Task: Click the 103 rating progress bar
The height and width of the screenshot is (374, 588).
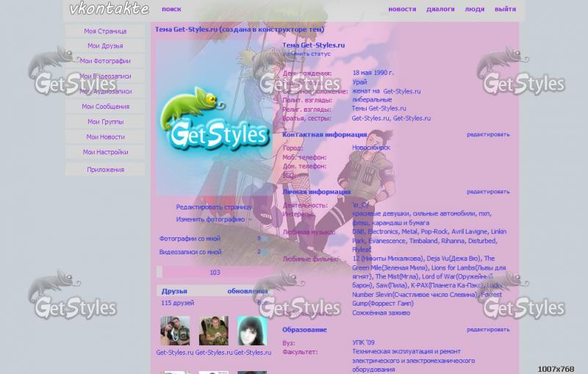Action: coord(215,272)
